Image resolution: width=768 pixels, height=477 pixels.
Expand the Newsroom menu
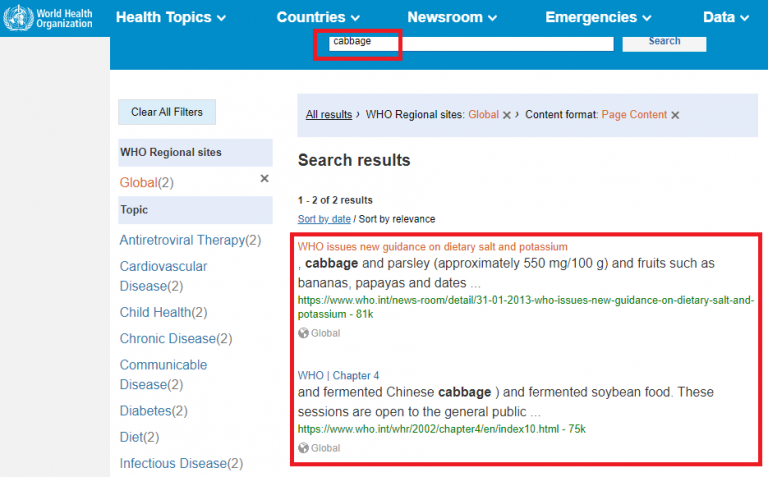[x=452, y=18]
